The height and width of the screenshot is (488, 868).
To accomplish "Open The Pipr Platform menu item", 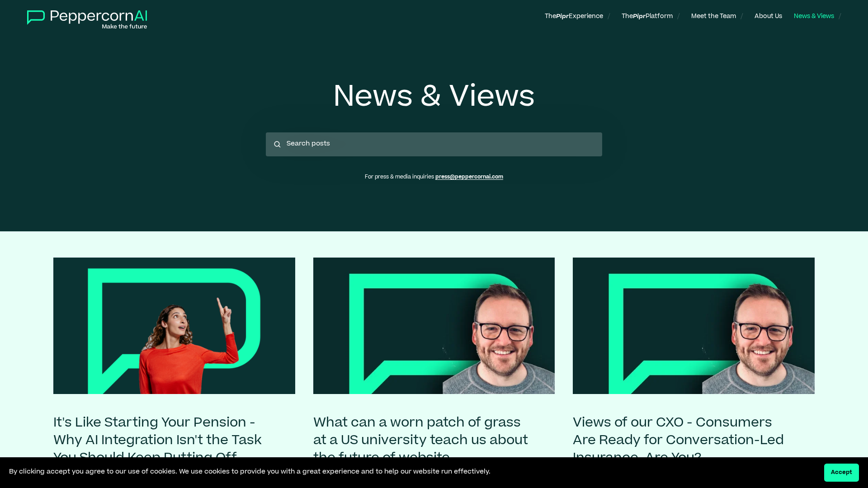I will click(646, 16).
